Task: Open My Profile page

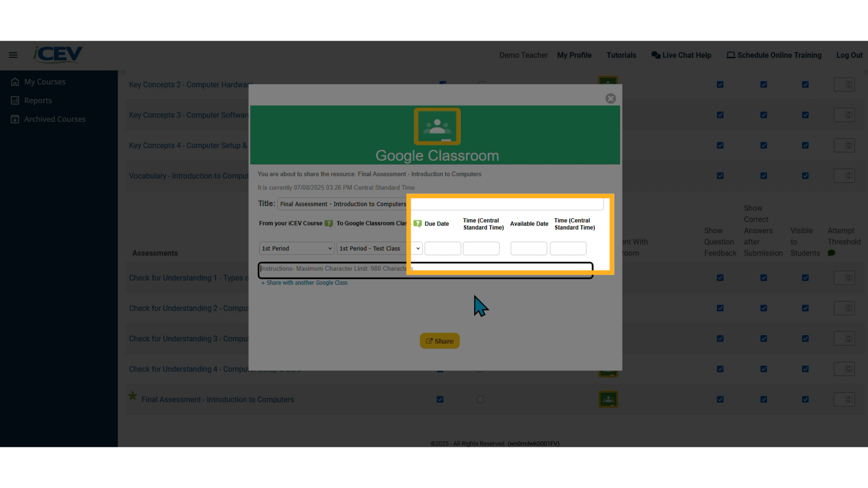Action: coord(574,55)
